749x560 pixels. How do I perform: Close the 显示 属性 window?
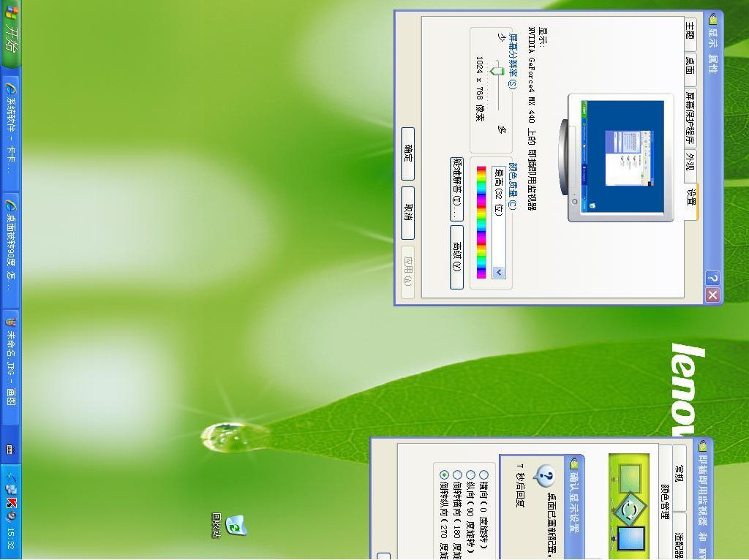tap(712, 295)
